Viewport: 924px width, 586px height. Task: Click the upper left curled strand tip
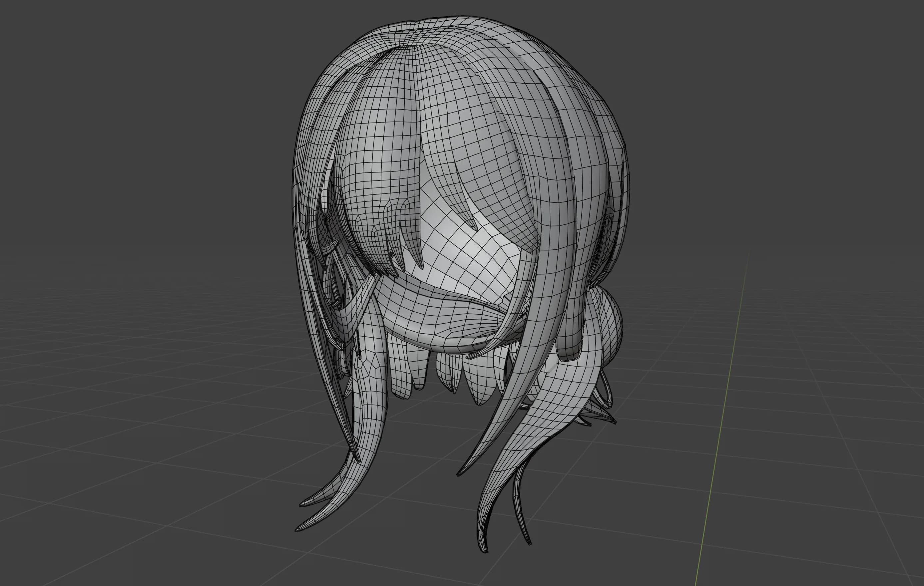pyautogui.click(x=305, y=502)
